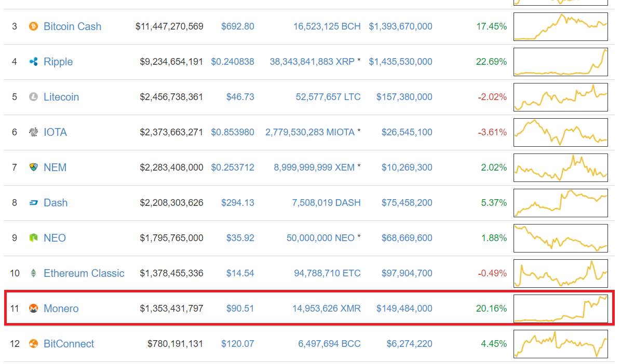Image resolution: width=621 pixels, height=364 pixels.
Task: Open the NEO coin page
Action: point(55,238)
